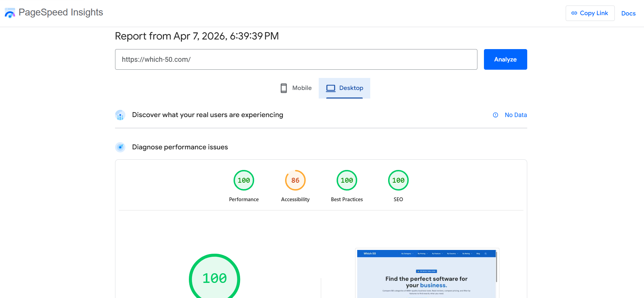Go to the SEO score gauge
The width and height of the screenshot is (644, 298).
click(398, 181)
